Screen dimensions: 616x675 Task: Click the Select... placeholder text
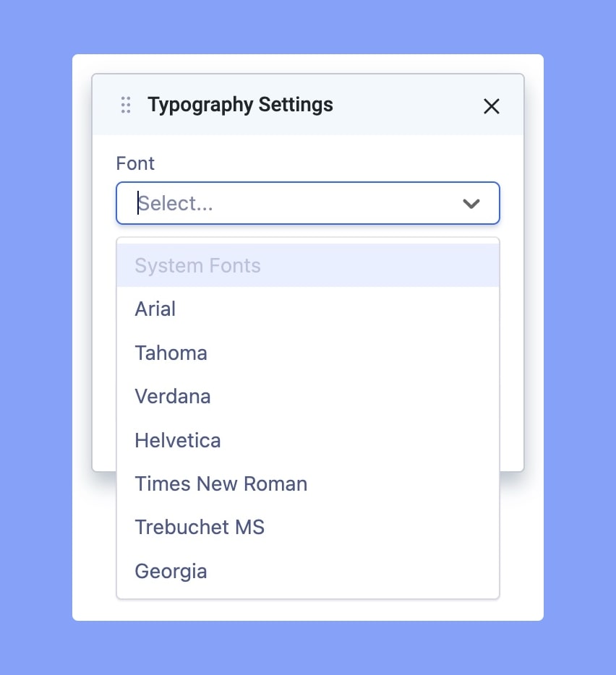[176, 204]
